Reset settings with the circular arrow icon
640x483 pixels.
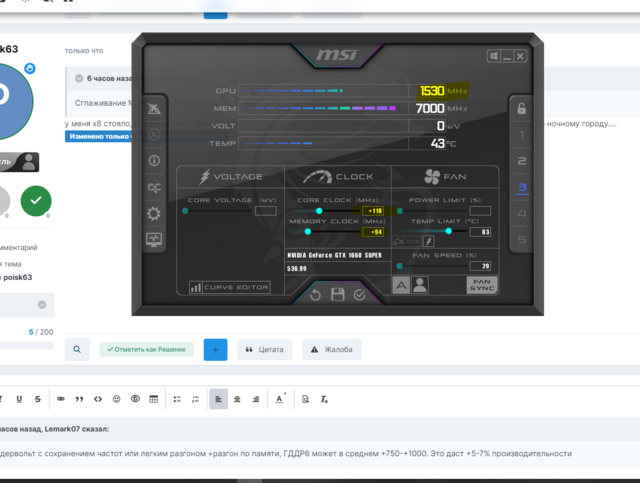[x=317, y=294]
